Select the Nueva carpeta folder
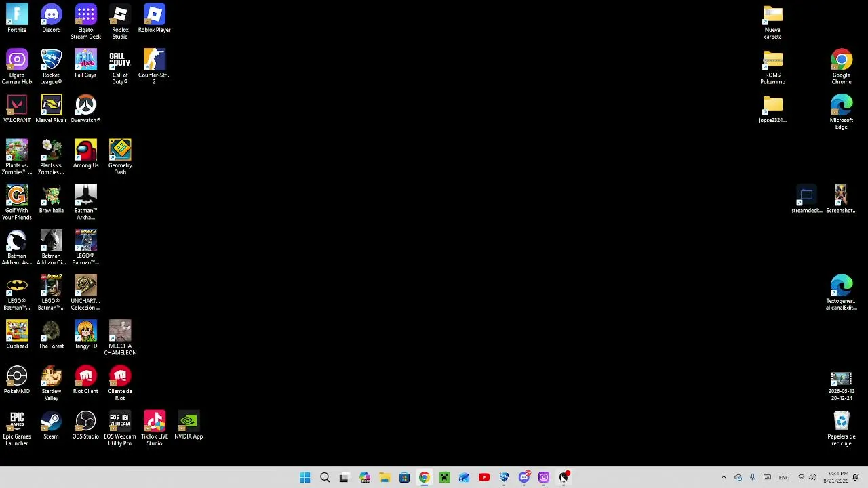 pyautogui.click(x=772, y=22)
